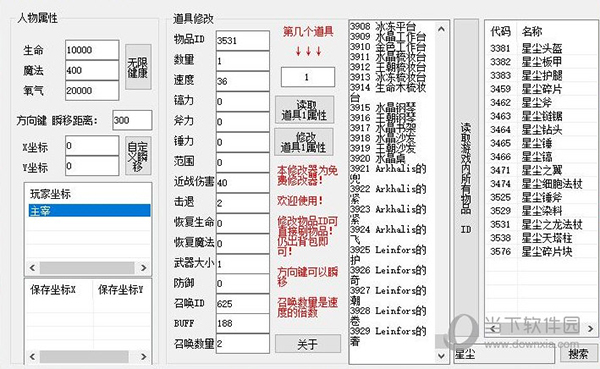Select row 3529 星尘染料
This screenshot has height=369, width=600.
point(541,211)
